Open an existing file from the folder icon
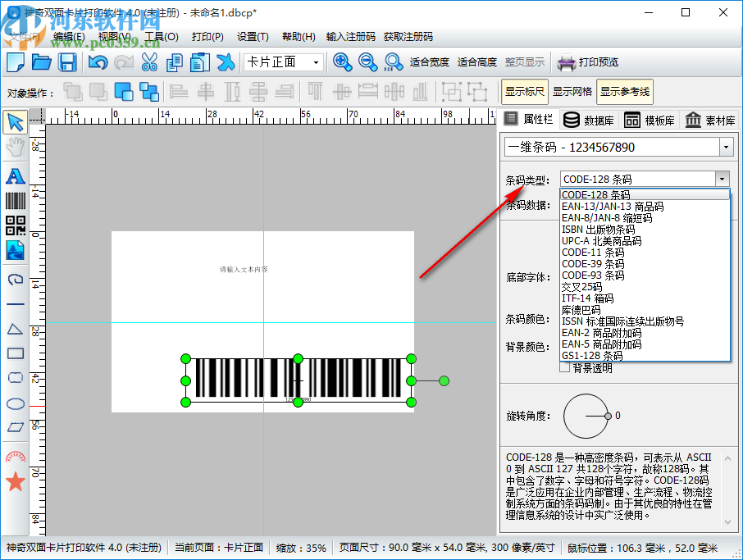 tap(41, 62)
